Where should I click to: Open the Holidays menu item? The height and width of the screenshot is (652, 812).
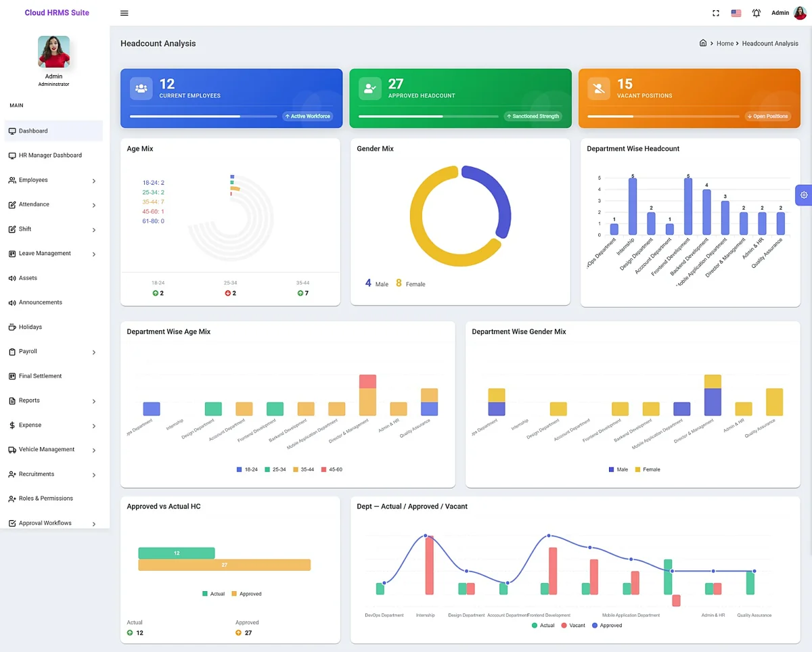[53, 327]
